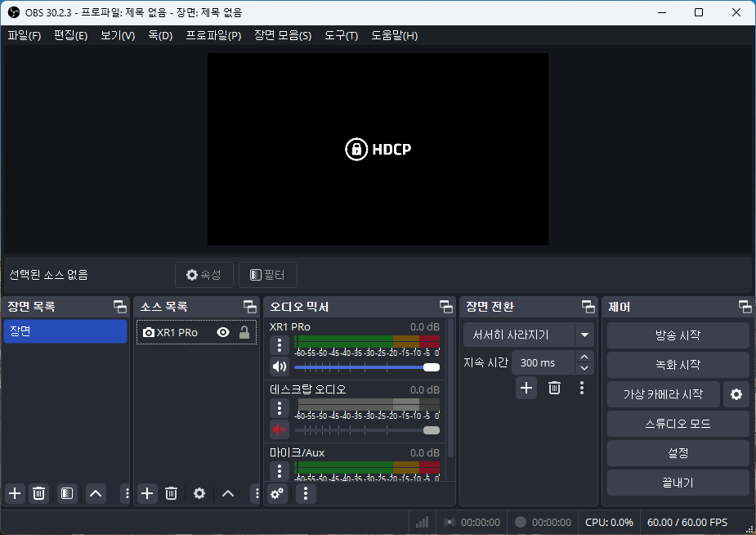Open the XR1 PRo mixer options menu
The height and width of the screenshot is (535, 756).
(x=279, y=344)
